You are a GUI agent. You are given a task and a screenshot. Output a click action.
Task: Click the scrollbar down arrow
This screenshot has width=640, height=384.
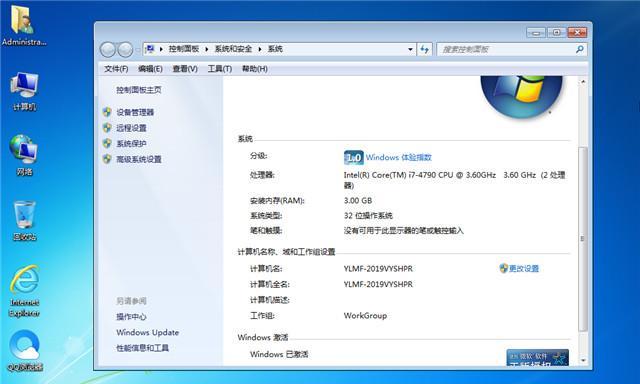pyautogui.click(x=583, y=360)
